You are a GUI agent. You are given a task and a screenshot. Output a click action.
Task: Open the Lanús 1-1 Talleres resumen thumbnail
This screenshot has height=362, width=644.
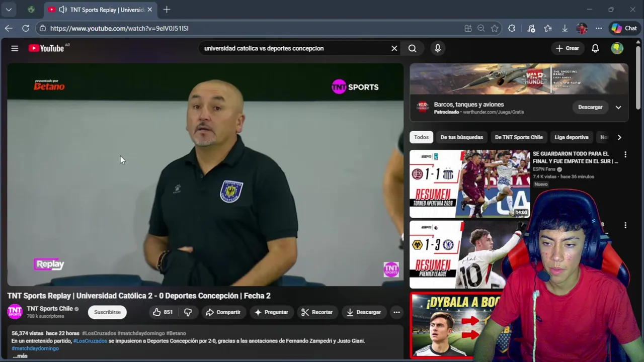click(x=469, y=184)
